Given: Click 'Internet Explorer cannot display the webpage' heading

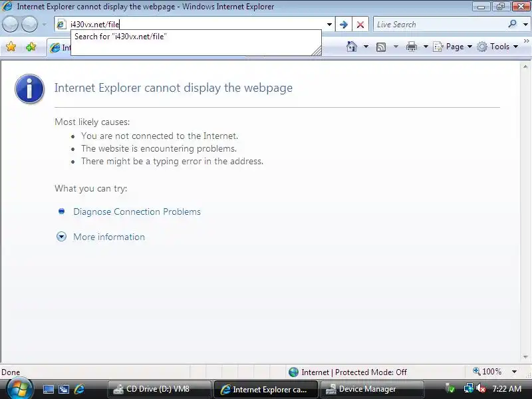Looking at the screenshot, I should (x=174, y=88).
